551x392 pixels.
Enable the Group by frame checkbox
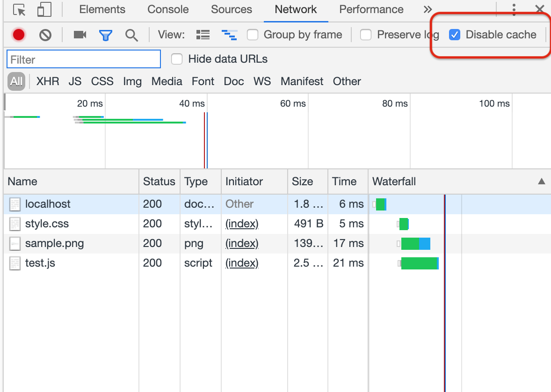(x=253, y=35)
